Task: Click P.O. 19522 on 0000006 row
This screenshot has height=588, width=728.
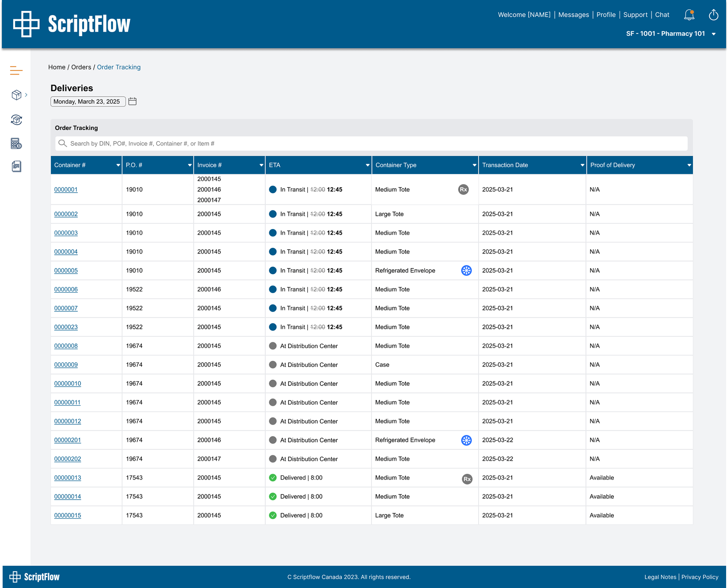Action: click(134, 289)
